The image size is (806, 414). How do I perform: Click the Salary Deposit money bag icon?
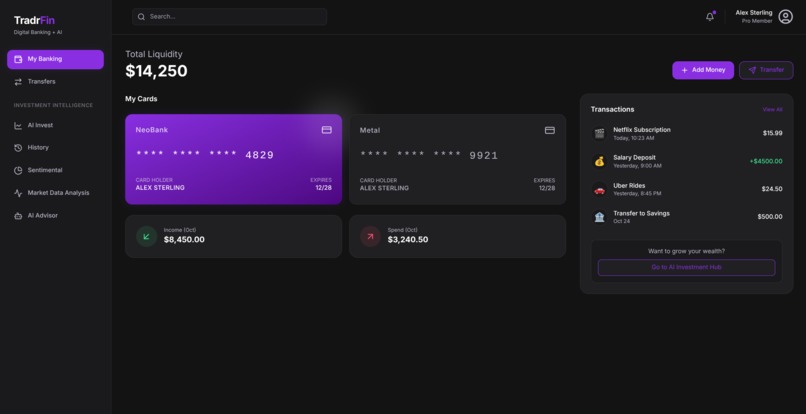599,161
